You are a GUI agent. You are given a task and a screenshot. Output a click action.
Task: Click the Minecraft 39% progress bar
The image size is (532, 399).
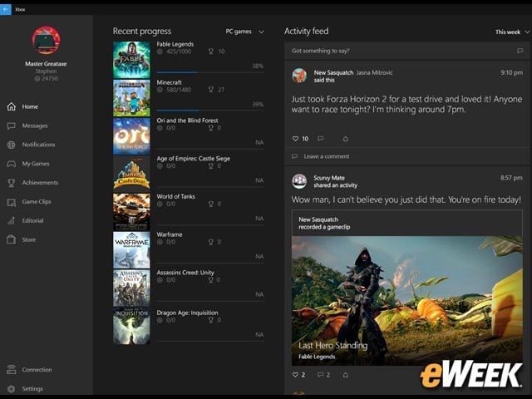pos(210,111)
